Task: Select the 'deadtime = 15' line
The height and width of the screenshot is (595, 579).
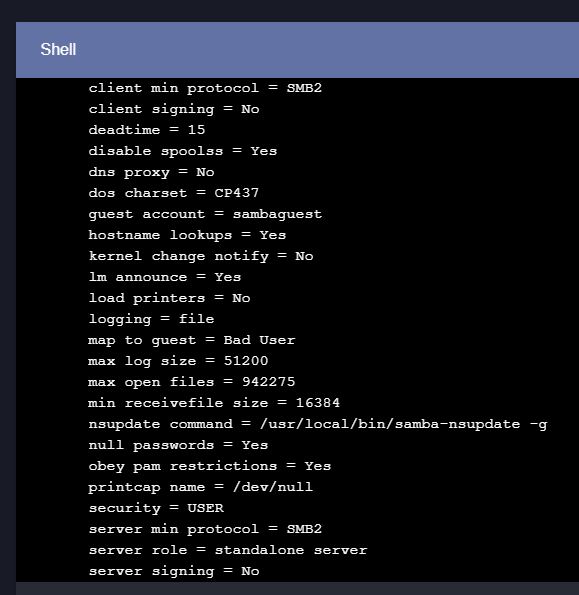Action: [147, 130]
